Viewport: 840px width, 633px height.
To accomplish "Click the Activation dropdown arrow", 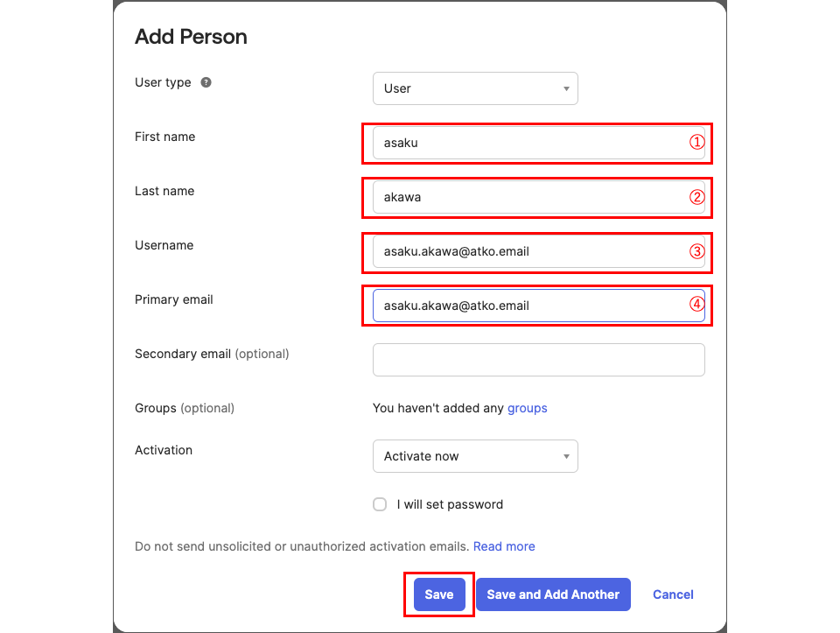I will tap(566, 456).
